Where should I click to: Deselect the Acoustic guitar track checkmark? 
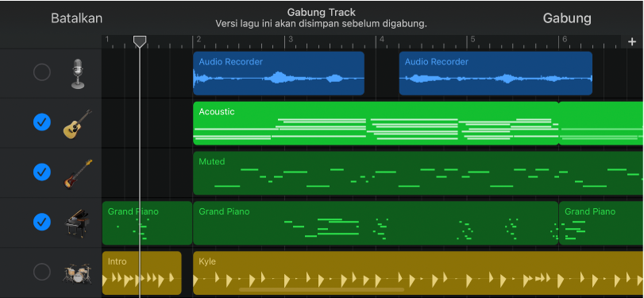[x=42, y=122]
